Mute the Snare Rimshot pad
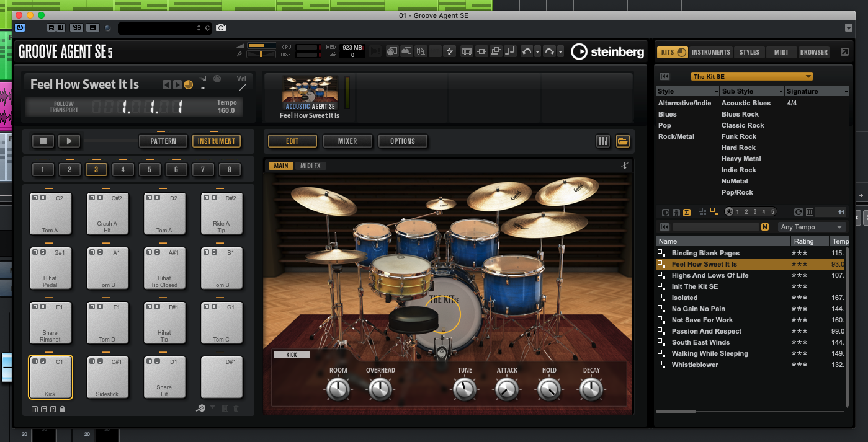This screenshot has width=868, height=442. (34, 307)
